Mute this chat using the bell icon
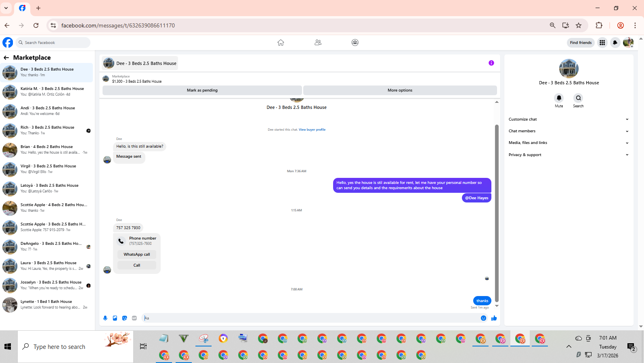This screenshot has width=644, height=363. pos(559,98)
